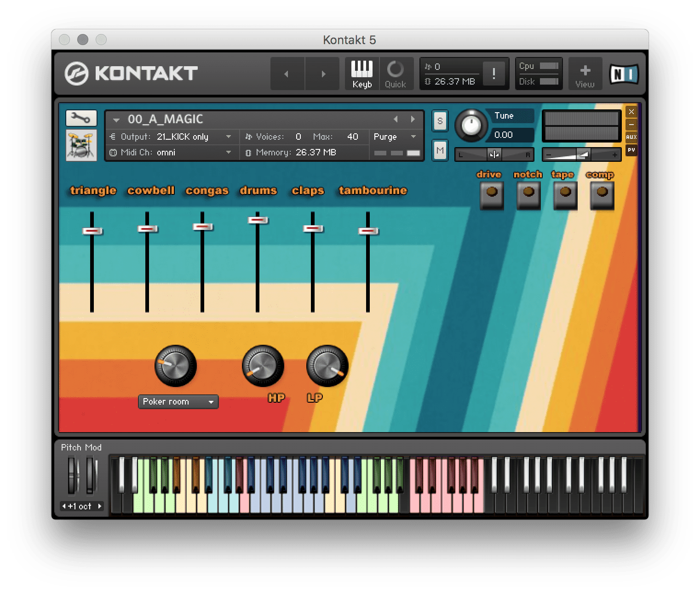Click the instrument volume slider

(x=582, y=155)
